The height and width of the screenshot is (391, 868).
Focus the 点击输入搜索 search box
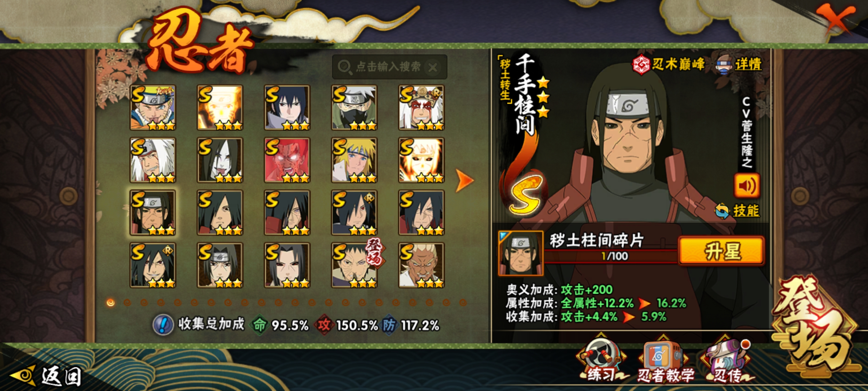coord(390,67)
